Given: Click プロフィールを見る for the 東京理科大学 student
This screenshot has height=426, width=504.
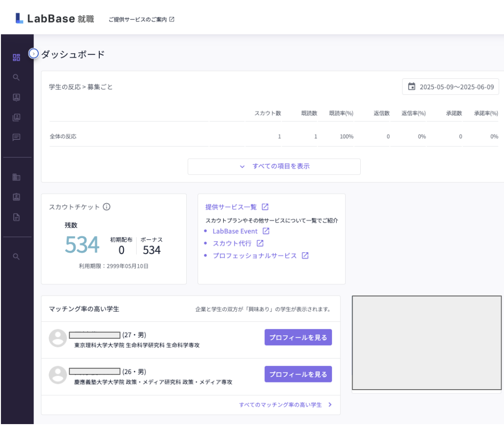Looking at the screenshot, I should (298, 337).
